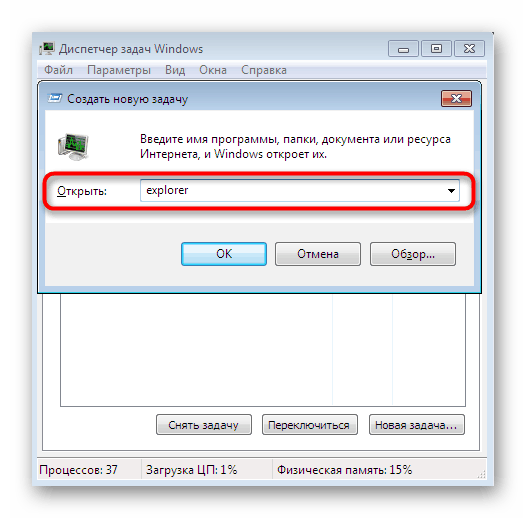Maximize the Диспетчер задач Windows window
This screenshot has height=518, width=526.
[x=436, y=49]
